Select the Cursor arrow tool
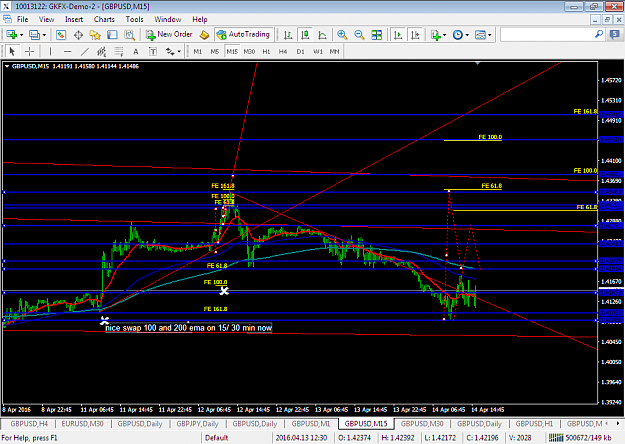Viewport: 625px width, 444px height. click(x=12, y=51)
